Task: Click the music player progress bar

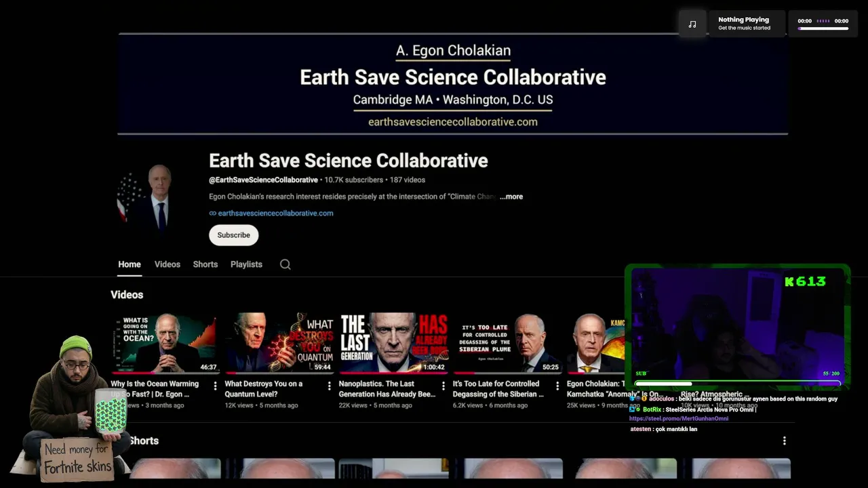Action: tap(823, 28)
